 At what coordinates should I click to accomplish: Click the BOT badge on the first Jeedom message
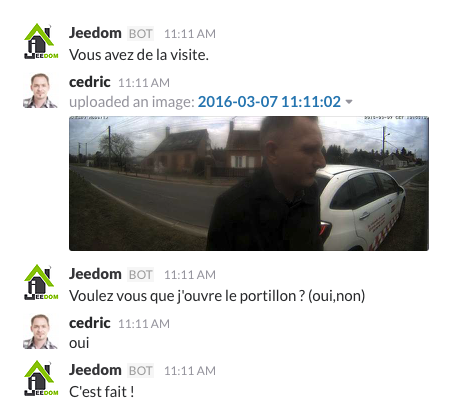pyautogui.click(x=140, y=34)
